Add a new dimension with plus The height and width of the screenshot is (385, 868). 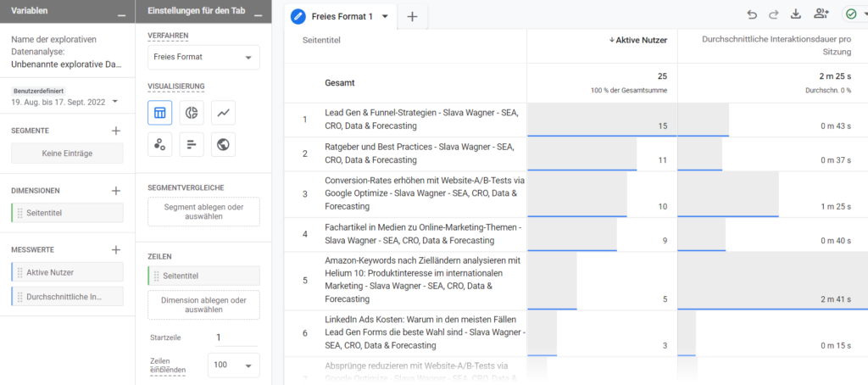click(x=115, y=191)
